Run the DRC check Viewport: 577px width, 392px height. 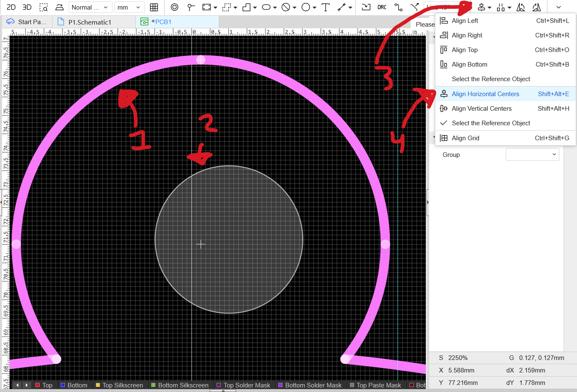click(382, 7)
